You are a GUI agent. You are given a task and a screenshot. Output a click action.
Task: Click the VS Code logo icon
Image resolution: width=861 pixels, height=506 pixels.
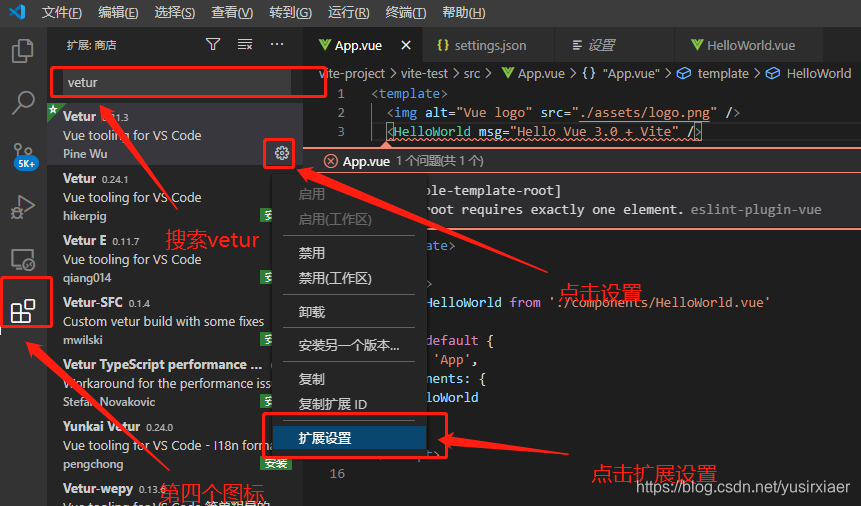[x=17, y=12]
